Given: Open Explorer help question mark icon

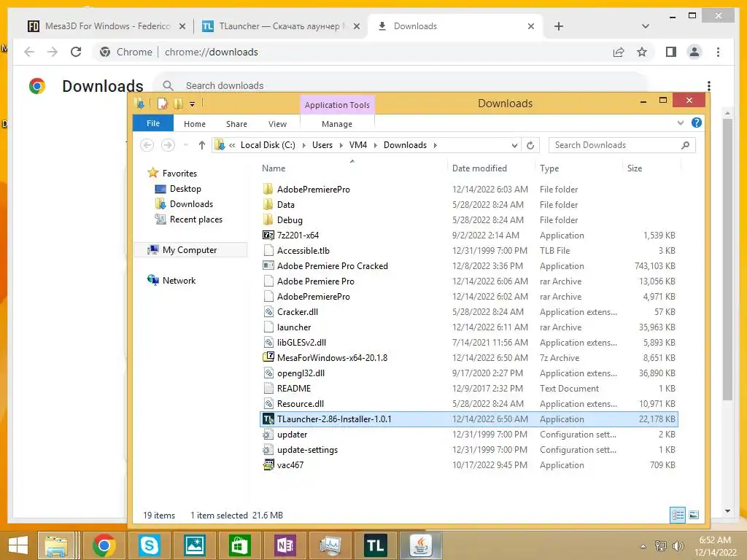Looking at the screenshot, I should coord(697,122).
